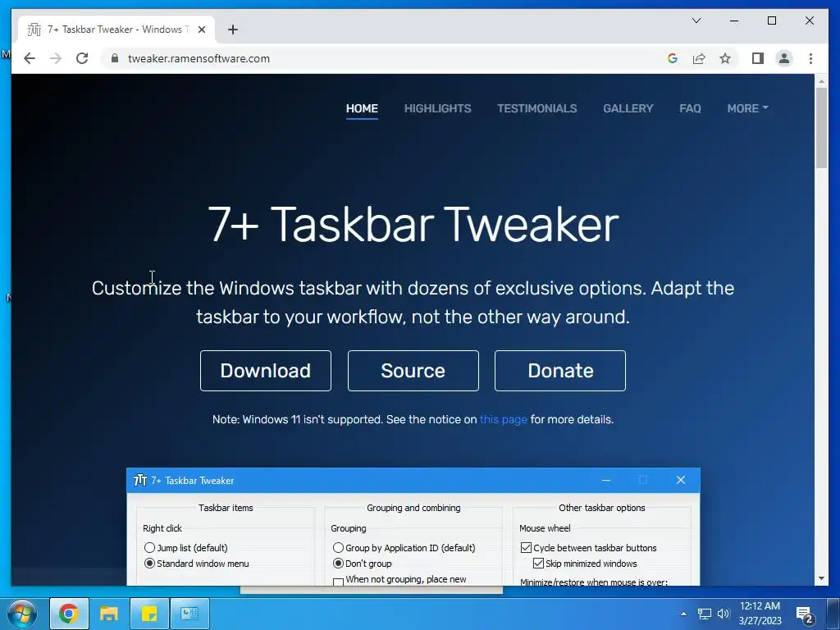Click the Download button
This screenshot has width=840, height=630.
pos(266,371)
